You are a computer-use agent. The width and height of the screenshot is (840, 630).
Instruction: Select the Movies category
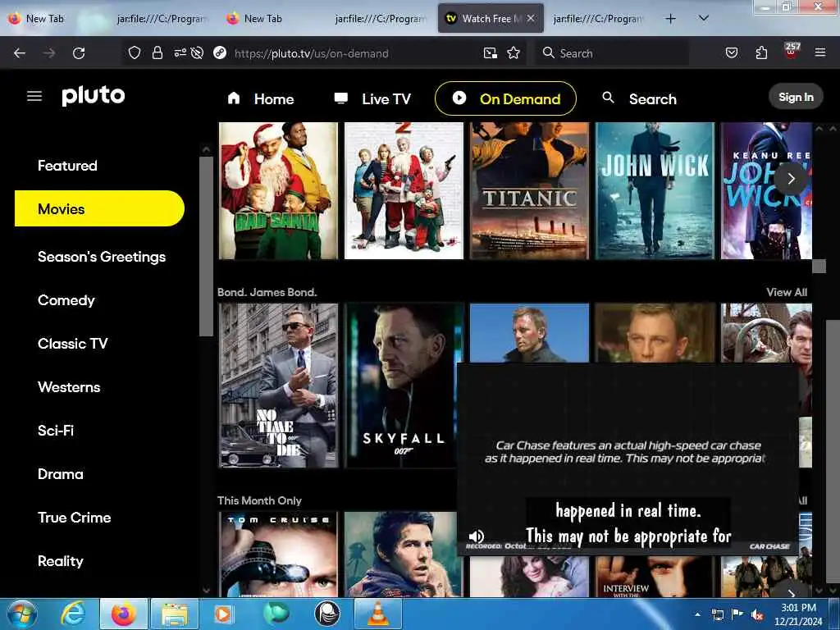[x=99, y=208]
